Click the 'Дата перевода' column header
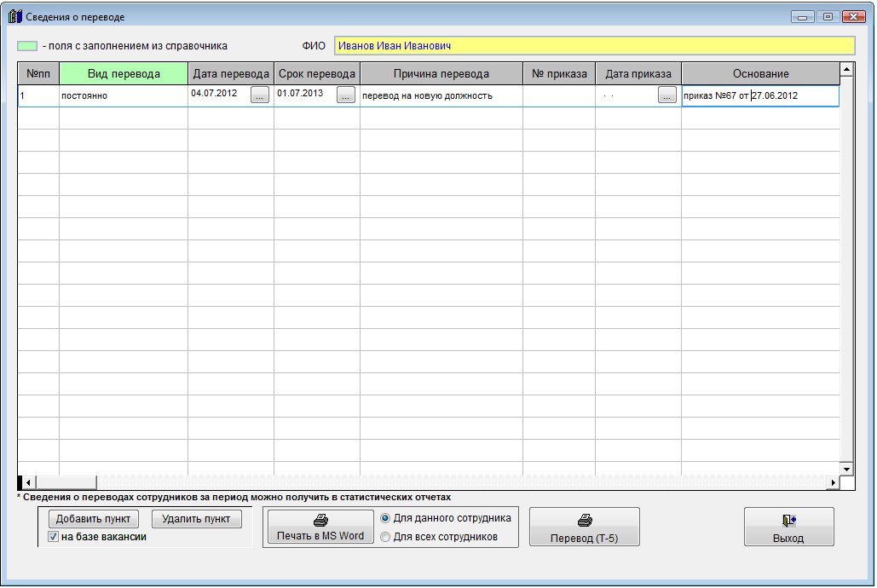Viewport: 877px width, 588px height. (x=231, y=74)
